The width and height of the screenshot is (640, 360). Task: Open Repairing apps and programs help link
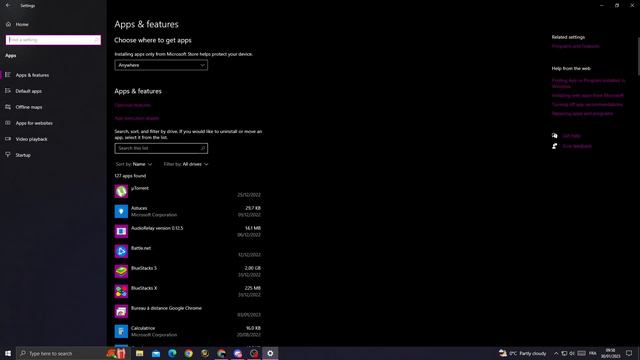(582, 113)
